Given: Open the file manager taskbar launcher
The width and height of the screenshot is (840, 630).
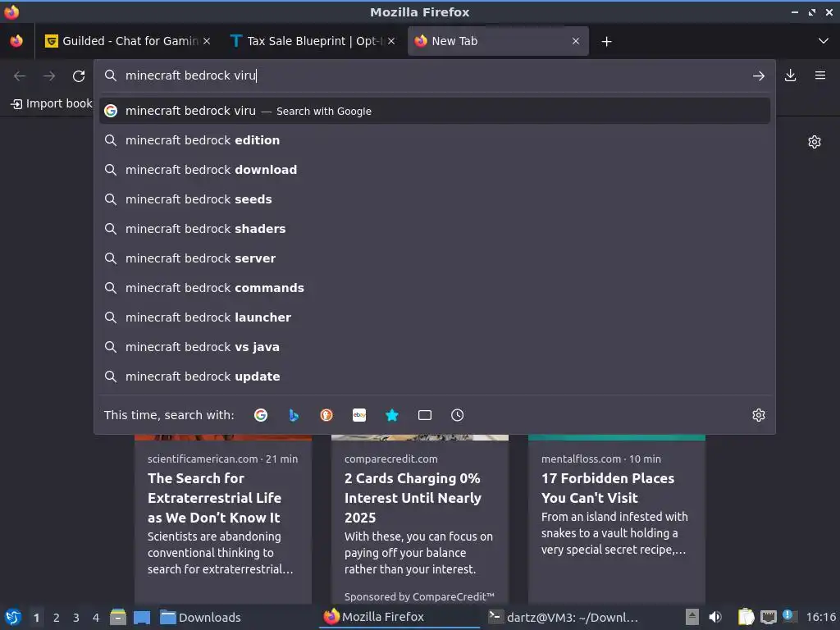Looking at the screenshot, I should [118, 617].
